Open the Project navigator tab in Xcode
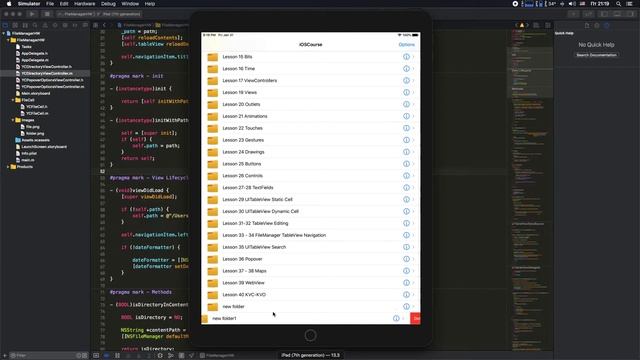 pos(5,25)
